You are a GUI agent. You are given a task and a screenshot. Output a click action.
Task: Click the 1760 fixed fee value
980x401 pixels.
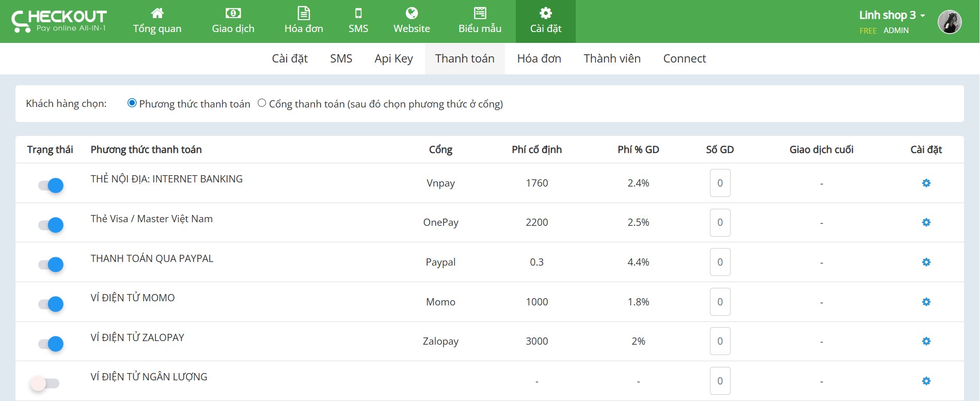536,183
